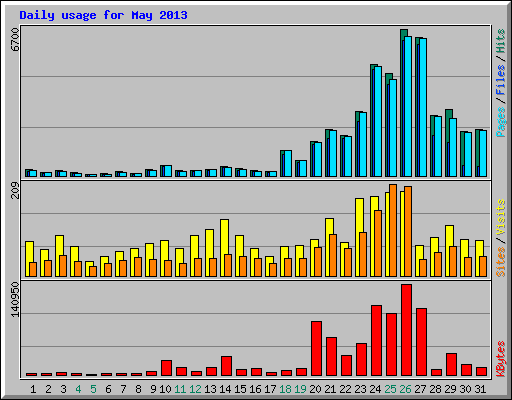Click day label 28 on the x-axis
The image size is (512, 400).
[435, 389]
